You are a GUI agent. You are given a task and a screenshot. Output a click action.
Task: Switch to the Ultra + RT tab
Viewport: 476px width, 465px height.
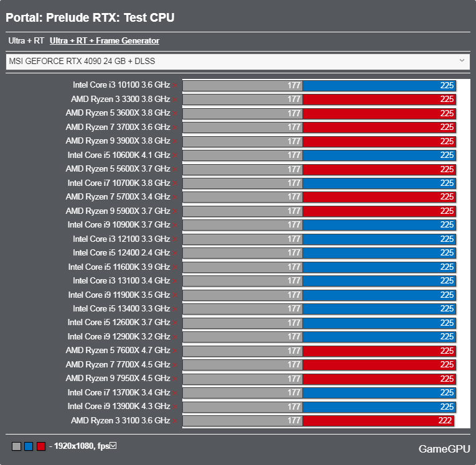click(26, 40)
